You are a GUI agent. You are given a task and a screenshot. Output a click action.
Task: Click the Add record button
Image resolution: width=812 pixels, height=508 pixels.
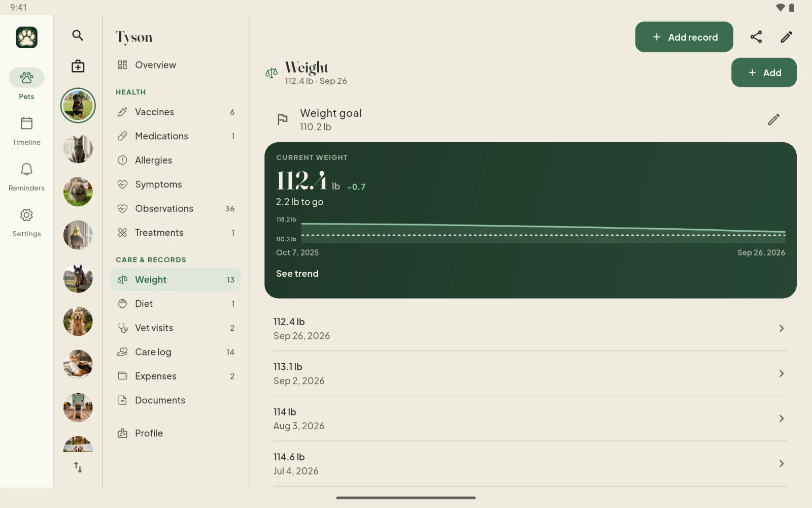(684, 37)
